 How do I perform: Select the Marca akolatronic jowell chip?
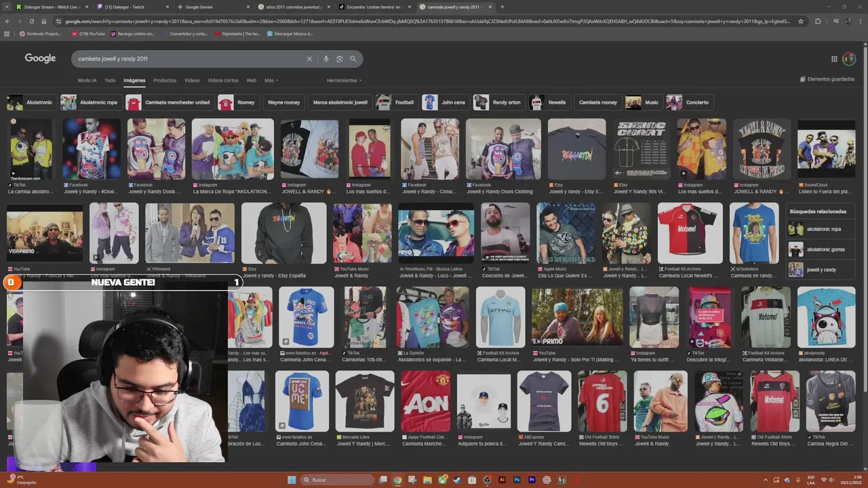pos(340,102)
